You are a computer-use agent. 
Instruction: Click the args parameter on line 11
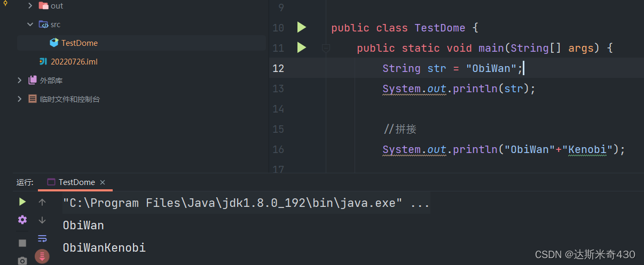pyautogui.click(x=581, y=48)
